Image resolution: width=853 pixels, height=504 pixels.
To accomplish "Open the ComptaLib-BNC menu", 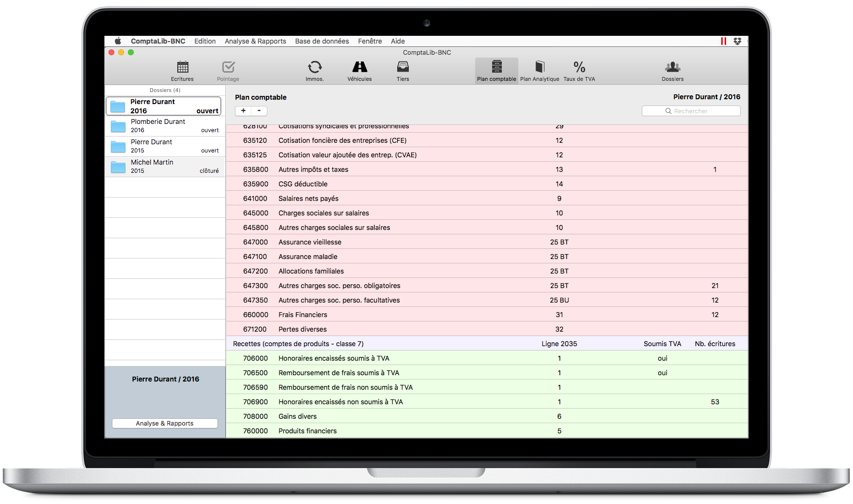I will (x=158, y=41).
